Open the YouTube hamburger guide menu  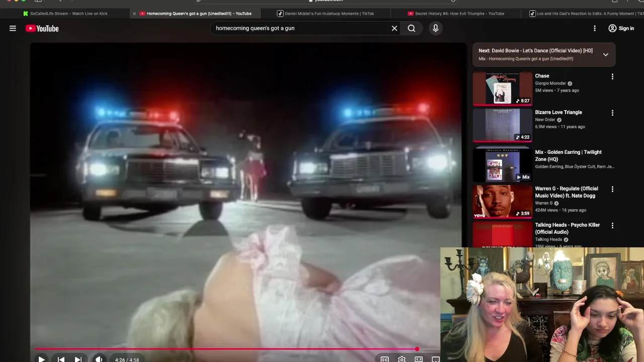click(x=13, y=28)
